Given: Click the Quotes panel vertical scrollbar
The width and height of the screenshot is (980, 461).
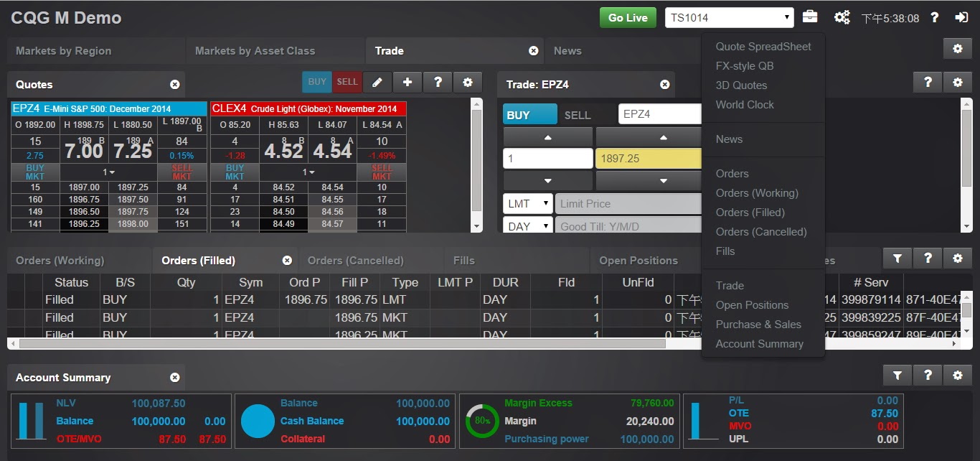Looking at the screenshot, I should (x=477, y=161).
